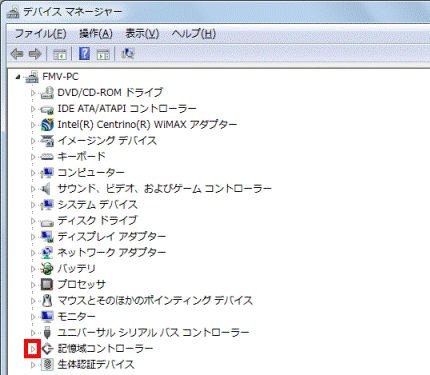Click the biometric fingerprint device icon
430x375 pixels.
[47, 364]
